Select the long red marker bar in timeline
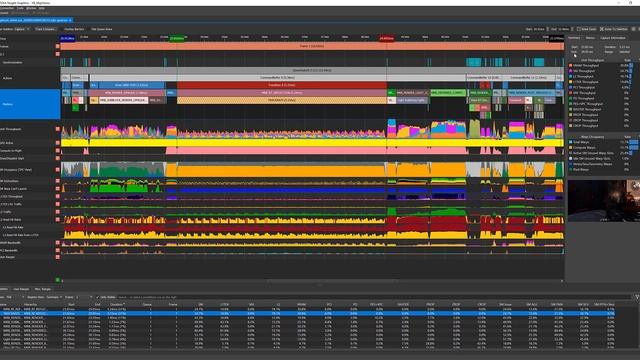Image resolution: width=640 pixels, height=360 pixels. coord(282,85)
